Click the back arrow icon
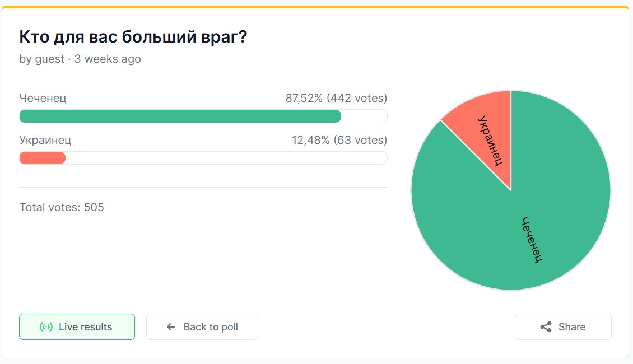Image resolution: width=633 pixels, height=364 pixels. pos(171,327)
